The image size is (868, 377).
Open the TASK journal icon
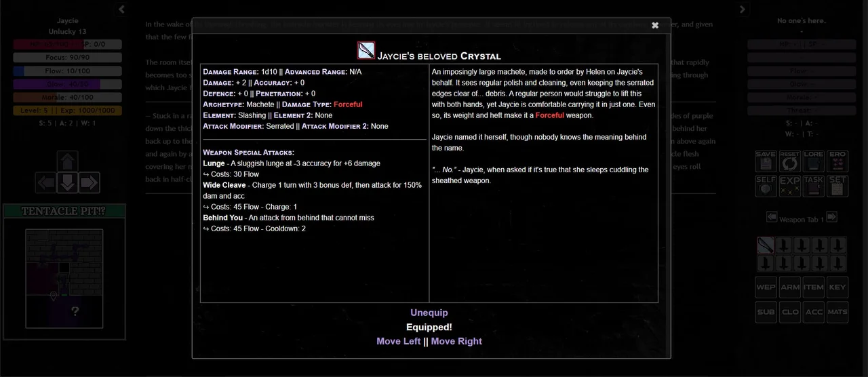click(x=814, y=186)
